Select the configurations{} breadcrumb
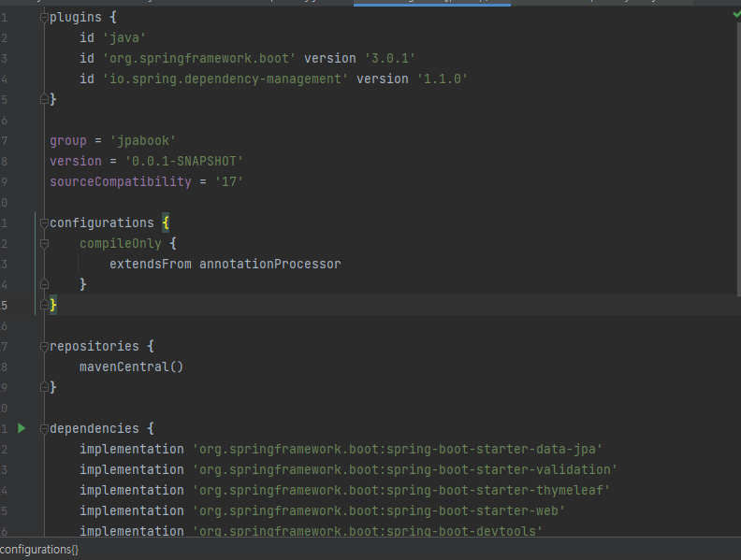The width and height of the screenshot is (741, 560). [39, 550]
